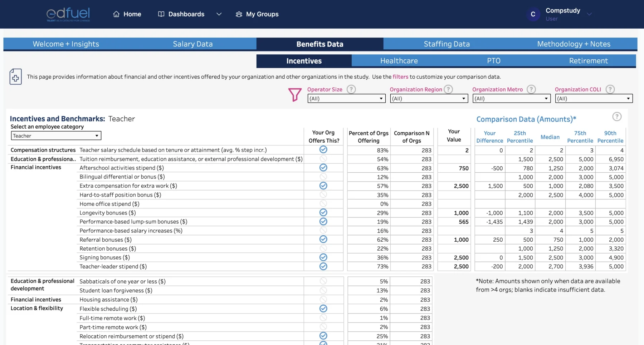The width and height of the screenshot is (644, 345).
Task: Expand the Dashboards chevron menu
Action: coord(219,14)
